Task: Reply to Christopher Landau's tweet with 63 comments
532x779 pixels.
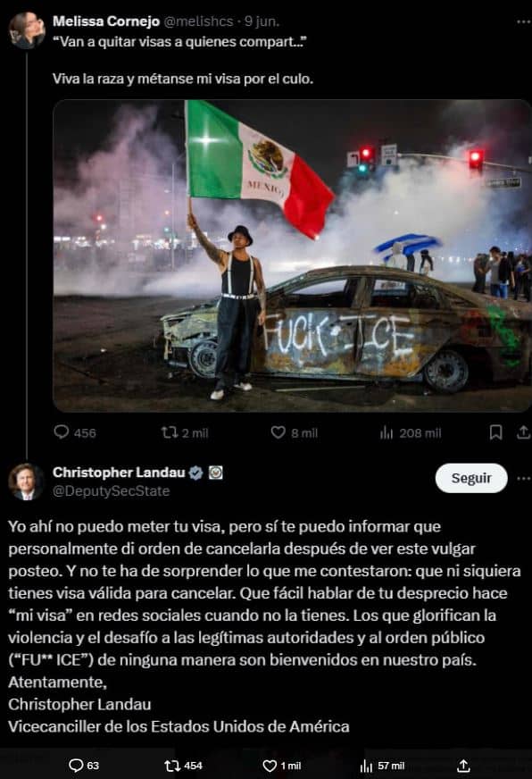Action: coord(83,765)
